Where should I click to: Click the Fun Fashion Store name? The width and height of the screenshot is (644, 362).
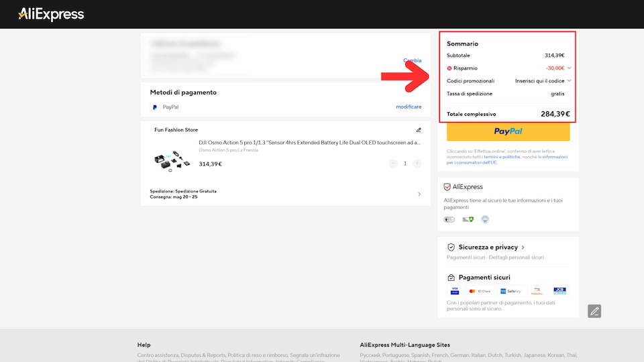click(x=176, y=129)
